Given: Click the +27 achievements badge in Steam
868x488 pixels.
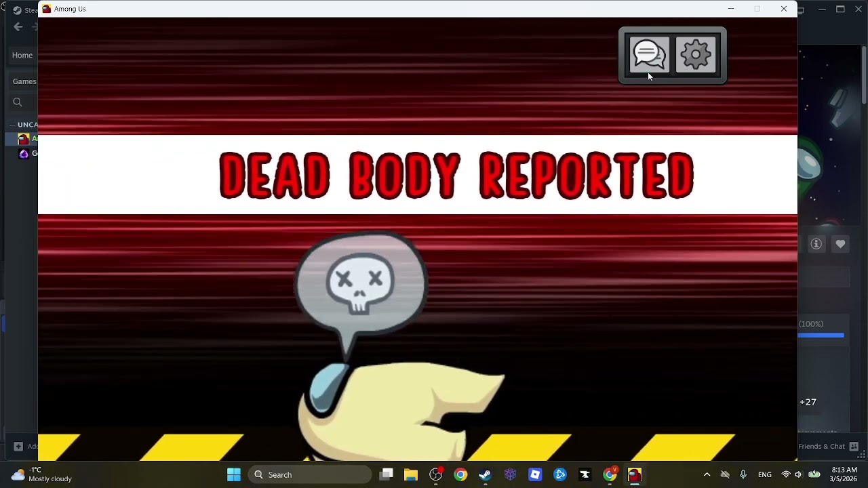Looking at the screenshot, I should click(808, 402).
